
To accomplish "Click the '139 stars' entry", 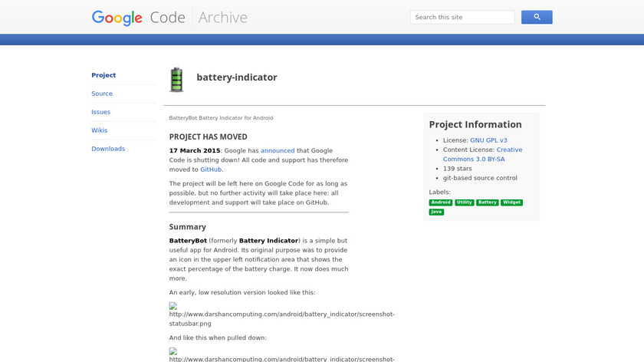I will point(457,169).
